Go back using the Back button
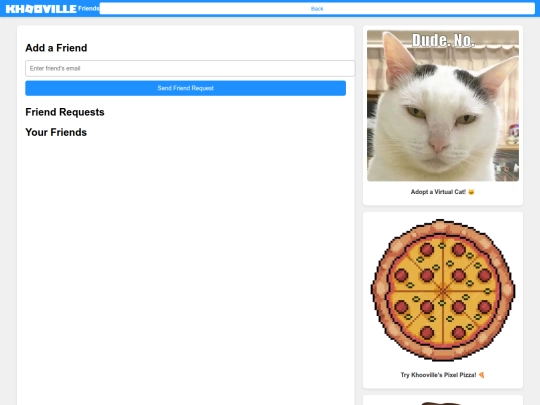 (x=317, y=9)
